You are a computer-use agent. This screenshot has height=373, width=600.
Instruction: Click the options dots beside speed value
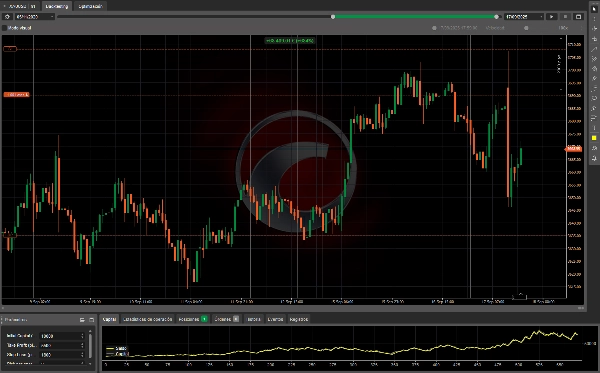582,28
